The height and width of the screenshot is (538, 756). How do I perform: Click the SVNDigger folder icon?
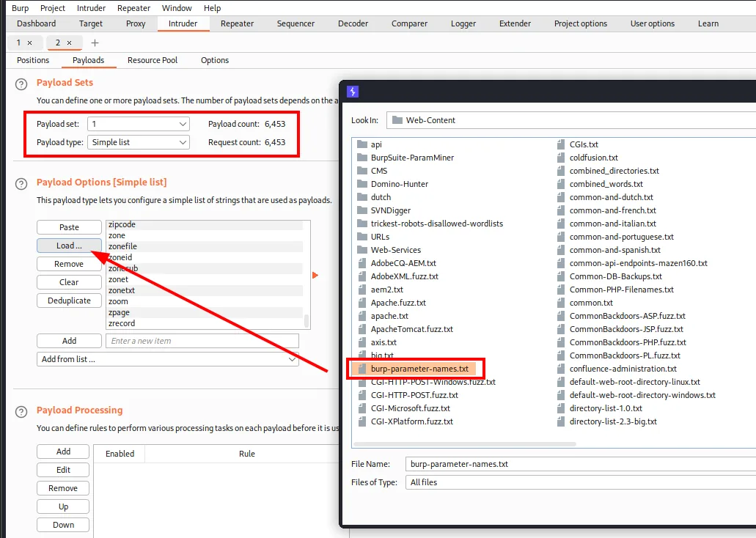362,210
